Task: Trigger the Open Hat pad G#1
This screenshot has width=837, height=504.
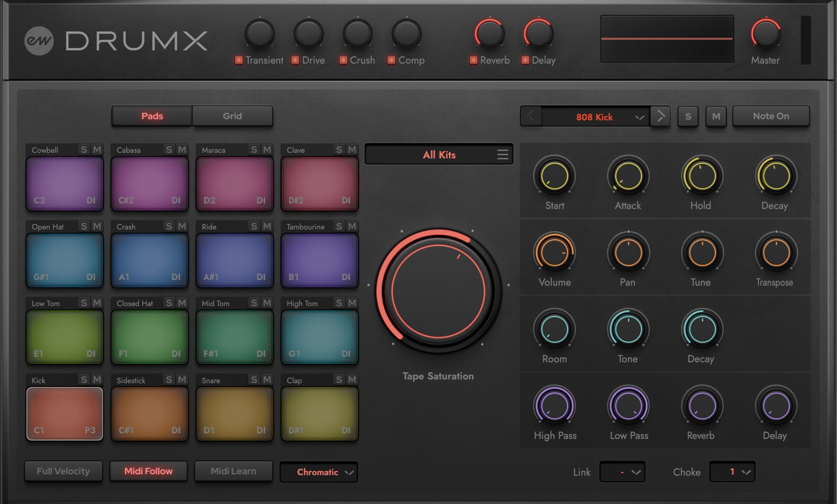Action: click(65, 260)
